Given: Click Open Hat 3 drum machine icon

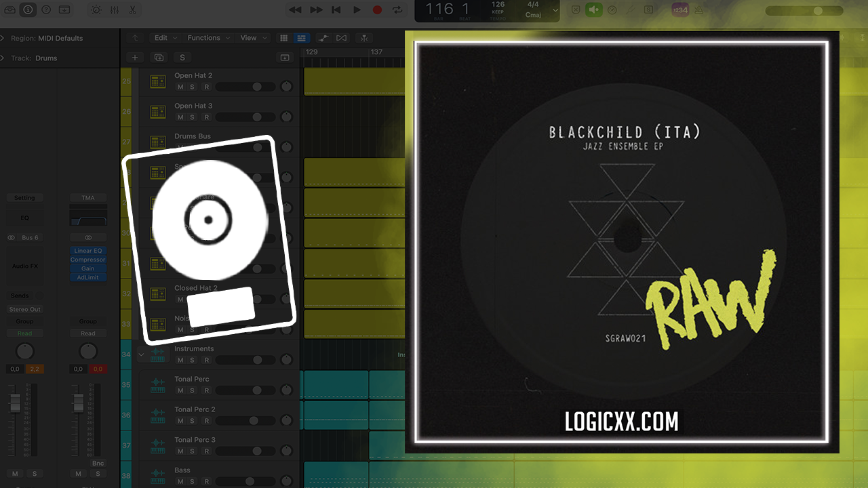Looking at the screenshot, I should [x=158, y=112].
